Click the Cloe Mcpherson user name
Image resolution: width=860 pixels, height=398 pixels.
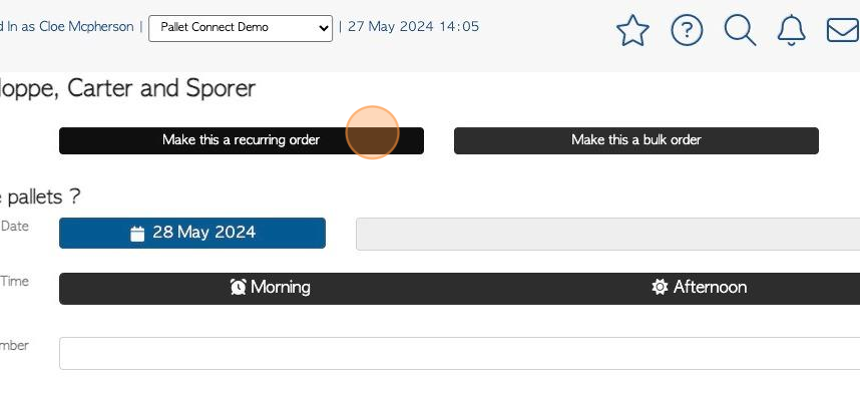[x=86, y=26]
